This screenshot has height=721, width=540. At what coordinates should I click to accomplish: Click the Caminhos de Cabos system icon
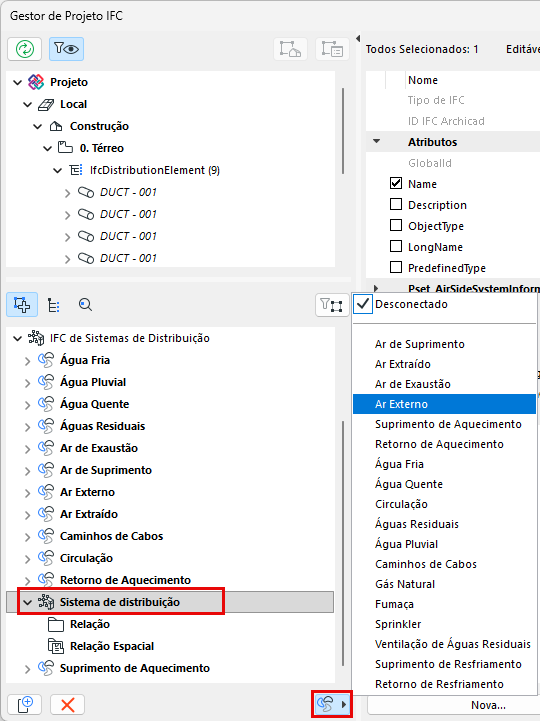pos(46,536)
